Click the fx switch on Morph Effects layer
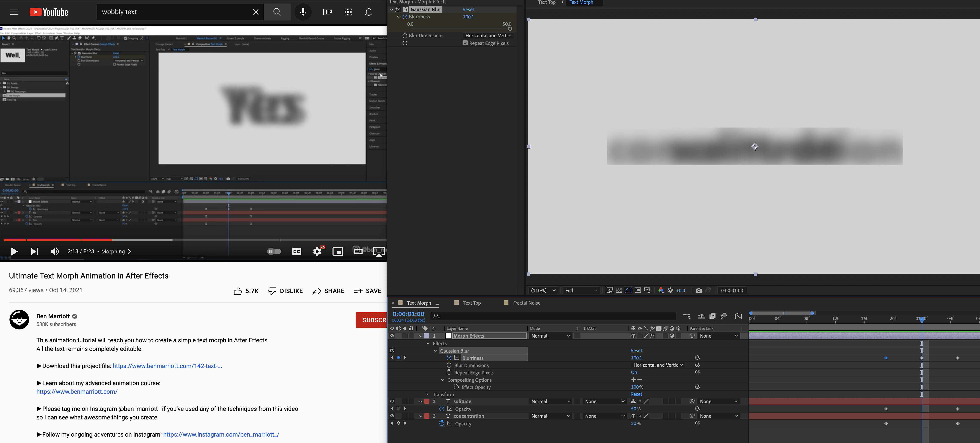The width and height of the screenshot is (980, 443). tap(653, 336)
